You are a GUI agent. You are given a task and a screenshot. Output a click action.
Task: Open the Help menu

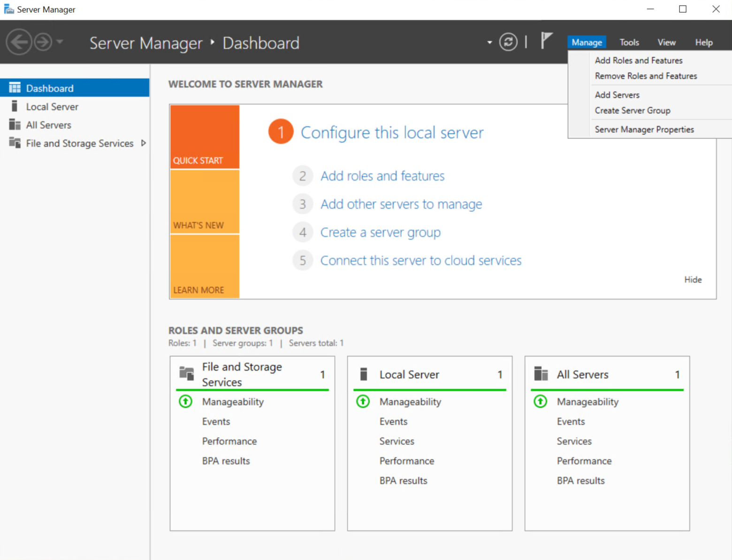[x=704, y=42]
